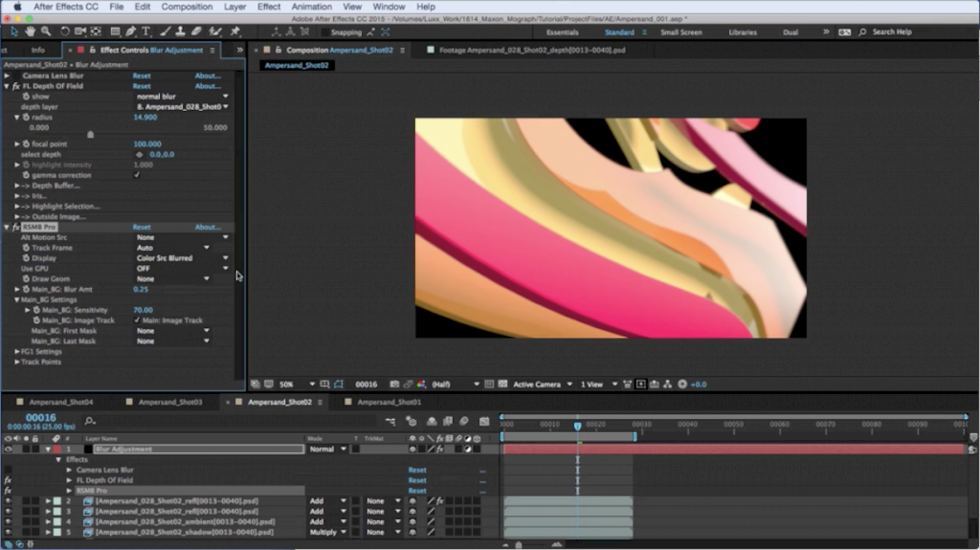The image size is (980, 550).
Task: Open the Composition menu
Action: tap(187, 7)
